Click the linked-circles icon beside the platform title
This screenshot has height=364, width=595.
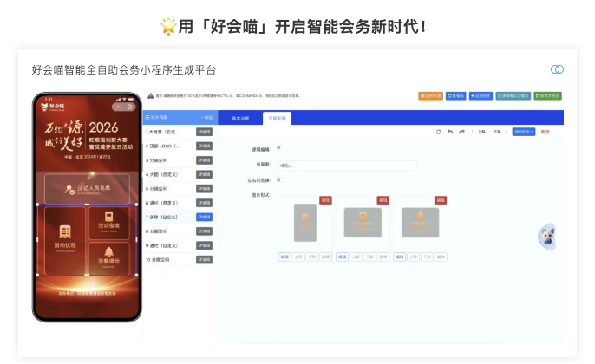(x=557, y=69)
